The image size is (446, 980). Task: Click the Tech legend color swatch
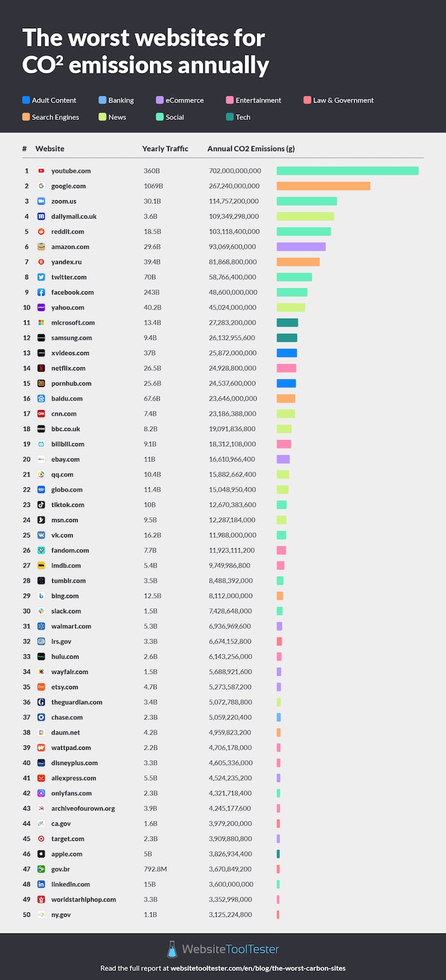(x=229, y=117)
